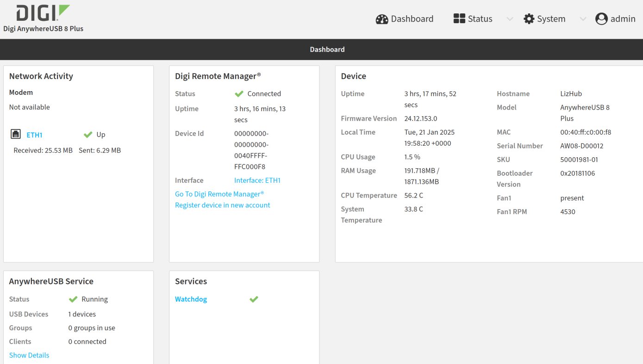Click the Dashboard title bar heading

[327, 49]
